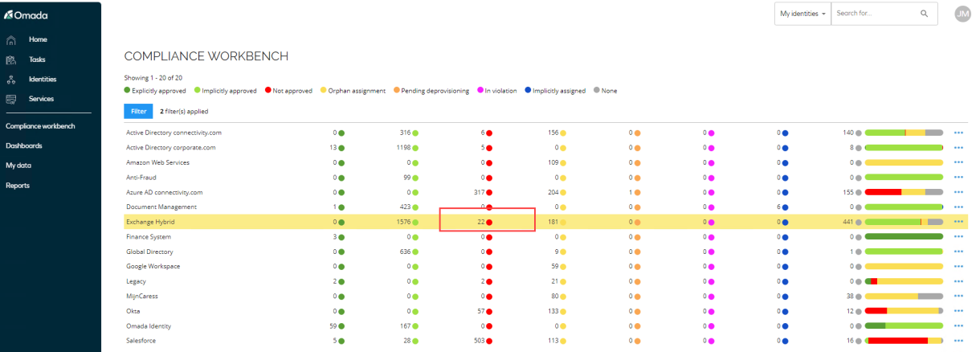The height and width of the screenshot is (352, 980).
Task: Click the In violation legend label
Action: 500,91
